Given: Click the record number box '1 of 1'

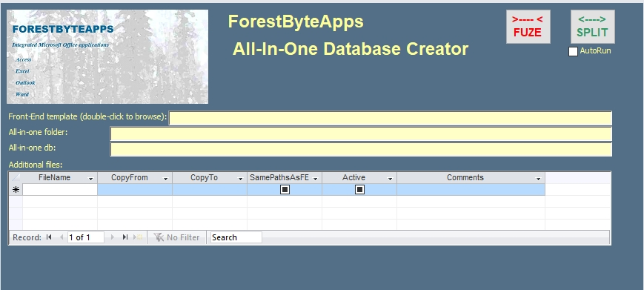Looking at the screenshot, I should pyautogui.click(x=86, y=237).
